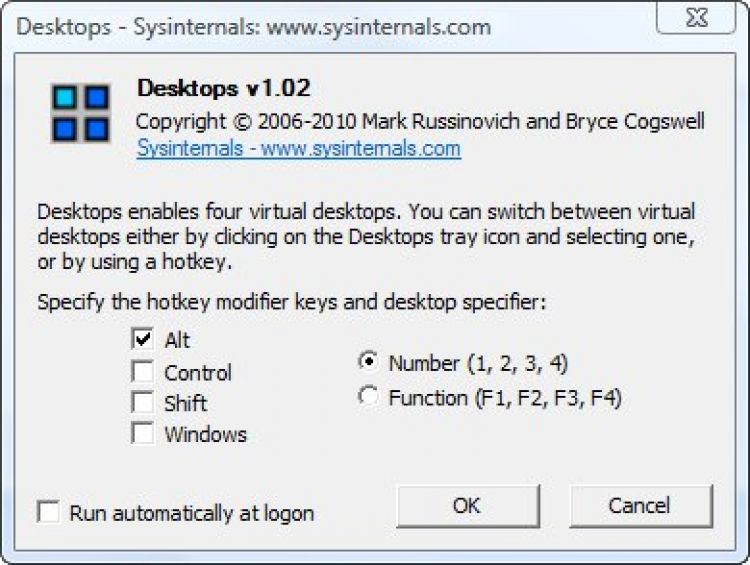Screen dimensions: 750x565
Task: Click the cyan top-left square of Desktops icon
Action: coord(67,98)
